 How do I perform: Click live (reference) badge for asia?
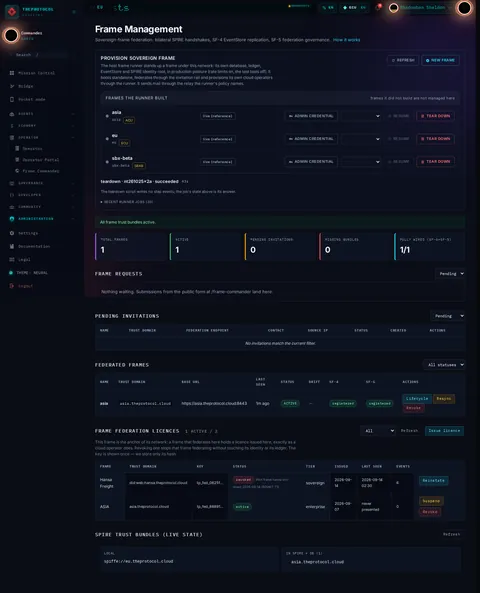coord(217,116)
